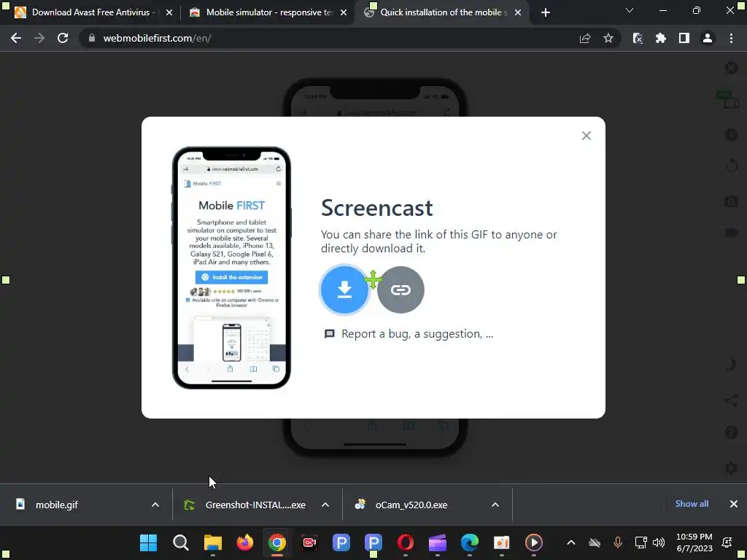747x560 pixels.
Task: Expand options for oCam_v520.0.exe download
Action: [495, 505]
